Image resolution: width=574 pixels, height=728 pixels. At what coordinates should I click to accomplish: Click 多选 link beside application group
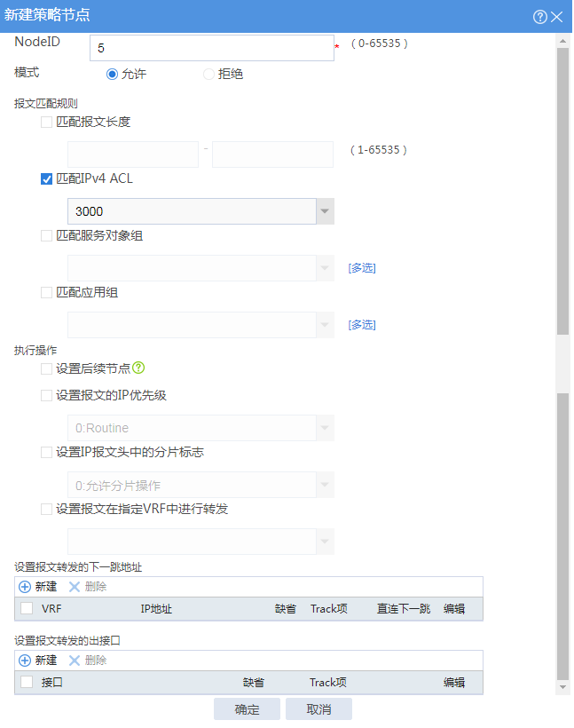tap(362, 325)
